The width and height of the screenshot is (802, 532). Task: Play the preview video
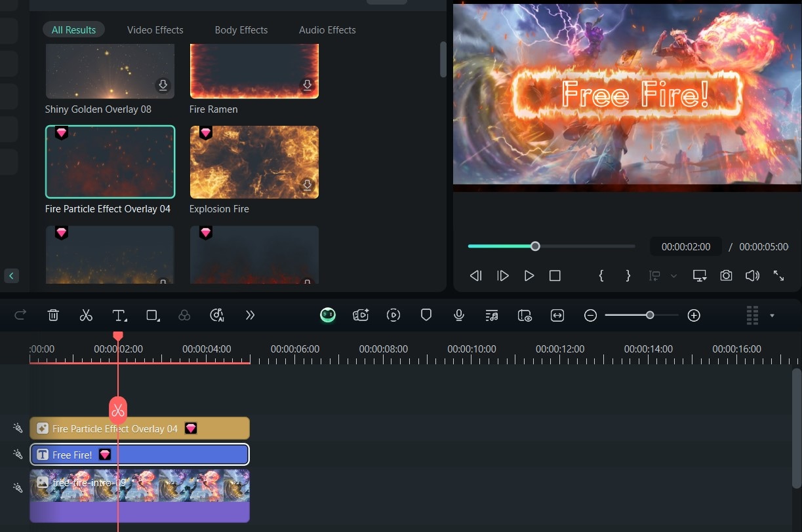(529, 276)
